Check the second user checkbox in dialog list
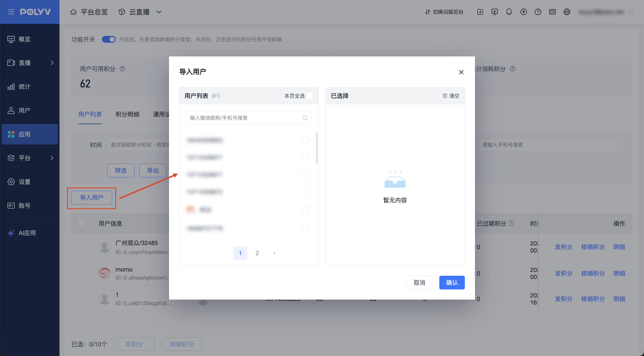Screen dimensions: 644x356 (x=305, y=157)
